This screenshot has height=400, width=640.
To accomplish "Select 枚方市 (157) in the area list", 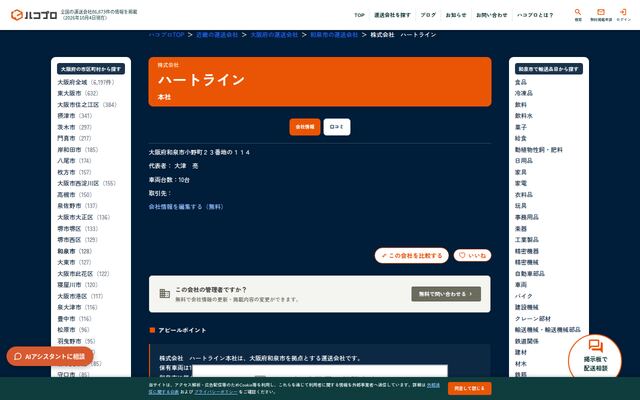I will click(x=74, y=172).
